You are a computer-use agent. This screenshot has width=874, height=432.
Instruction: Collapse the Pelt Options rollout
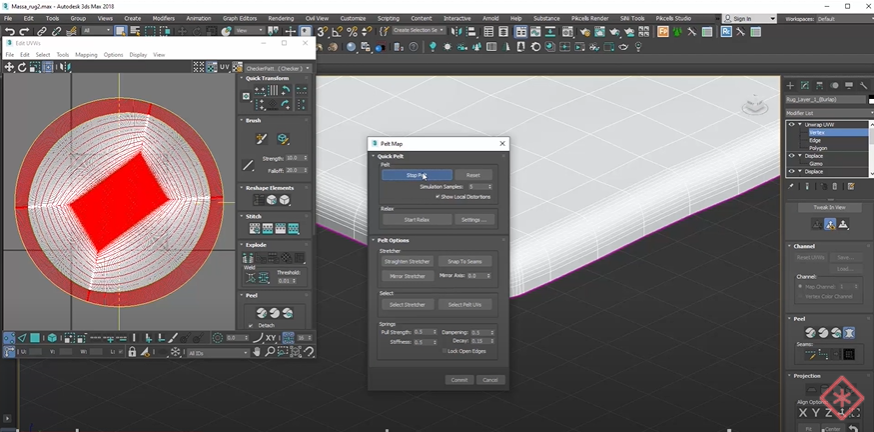391,240
